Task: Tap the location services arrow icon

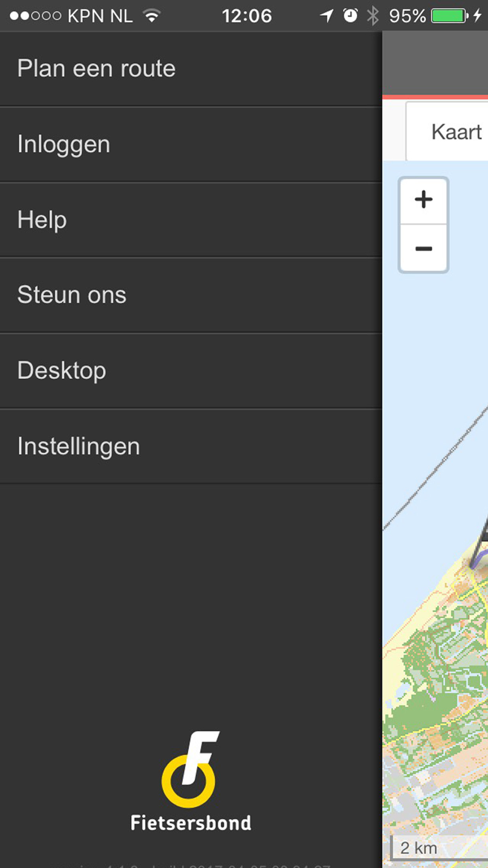Action: (327, 16)
